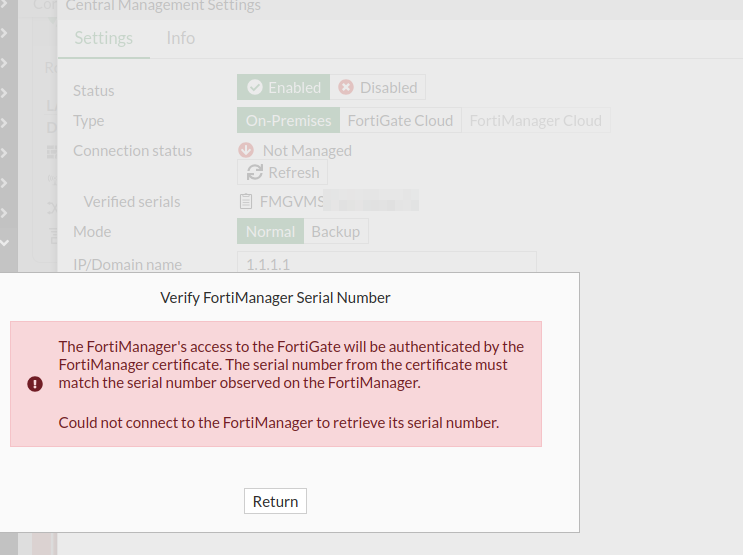Switch to the Info tab
The width and height of the screenshot is (743, 555).
coord(181,38)
